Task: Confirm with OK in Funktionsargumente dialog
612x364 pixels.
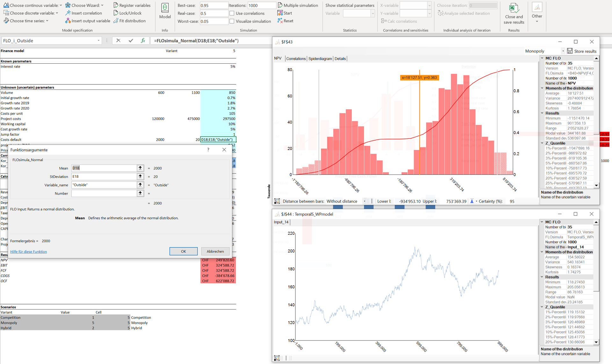Action: pos(183,251)
